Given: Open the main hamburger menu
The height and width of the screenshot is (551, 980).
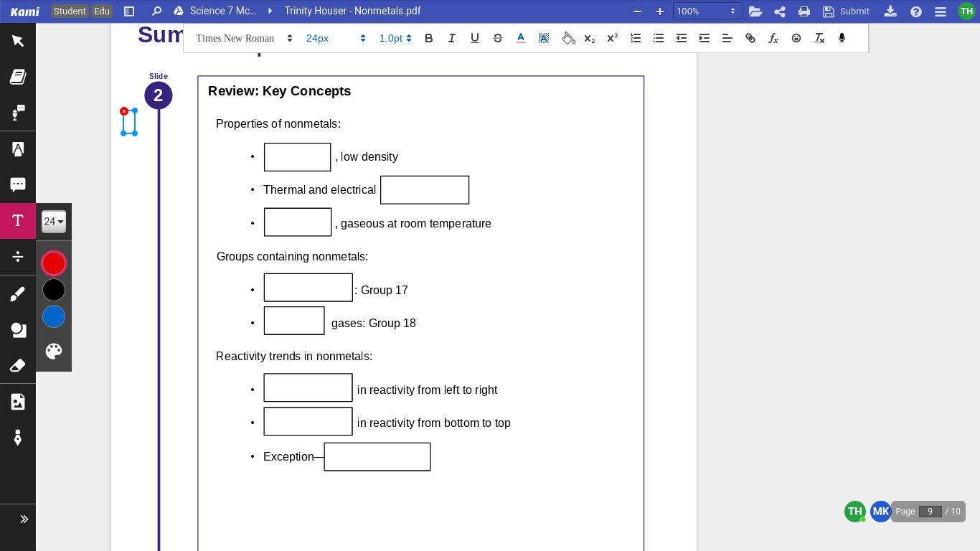Looking at the screenshot, I should coord(941,11).
